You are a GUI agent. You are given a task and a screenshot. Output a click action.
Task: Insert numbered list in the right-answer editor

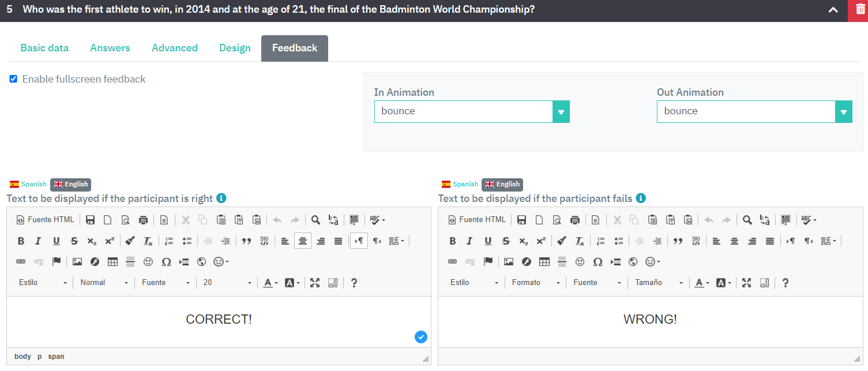pos(169,241)
